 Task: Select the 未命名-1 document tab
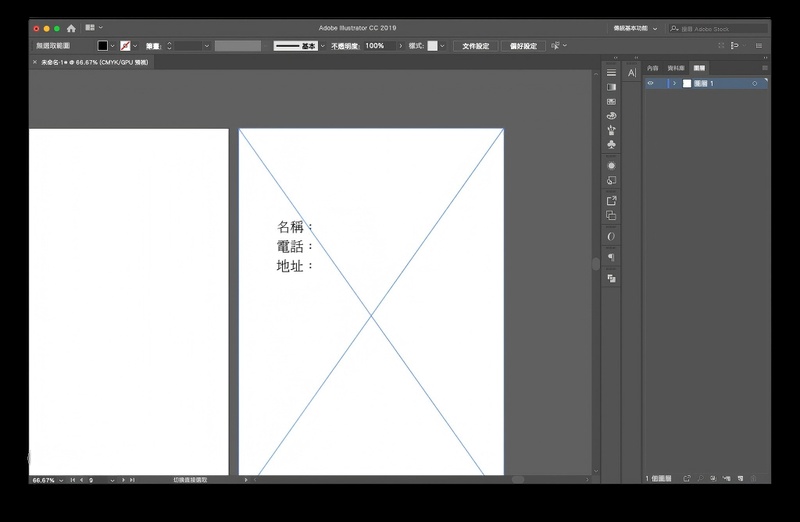pos(94,62)
